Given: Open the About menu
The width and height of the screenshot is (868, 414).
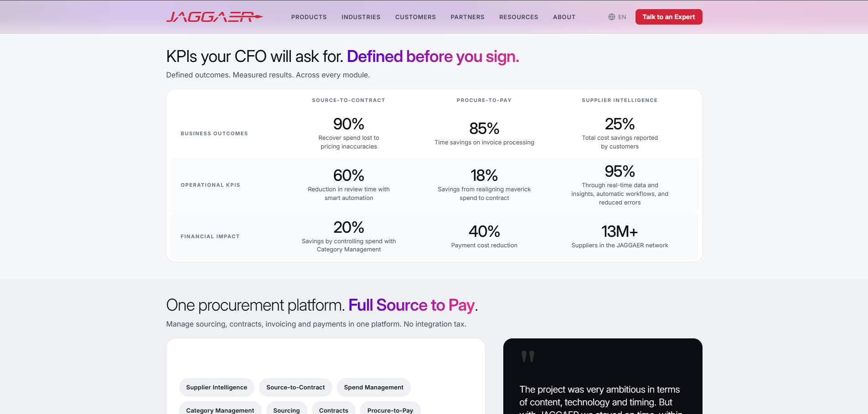Looking at the screenshot, I should 564,17.
